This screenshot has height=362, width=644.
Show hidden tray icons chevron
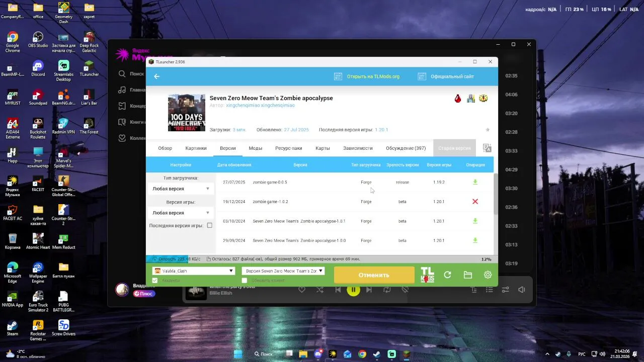tap(547, 354)
